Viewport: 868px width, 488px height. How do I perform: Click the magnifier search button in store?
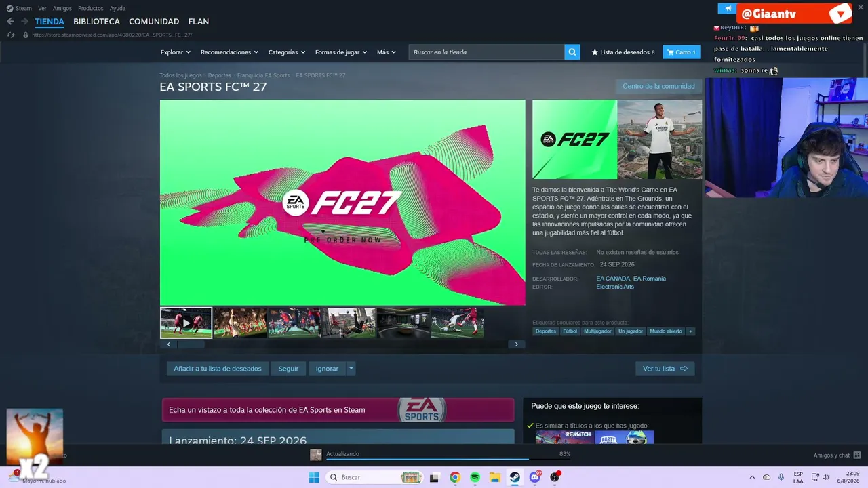[x=572, y=52]
